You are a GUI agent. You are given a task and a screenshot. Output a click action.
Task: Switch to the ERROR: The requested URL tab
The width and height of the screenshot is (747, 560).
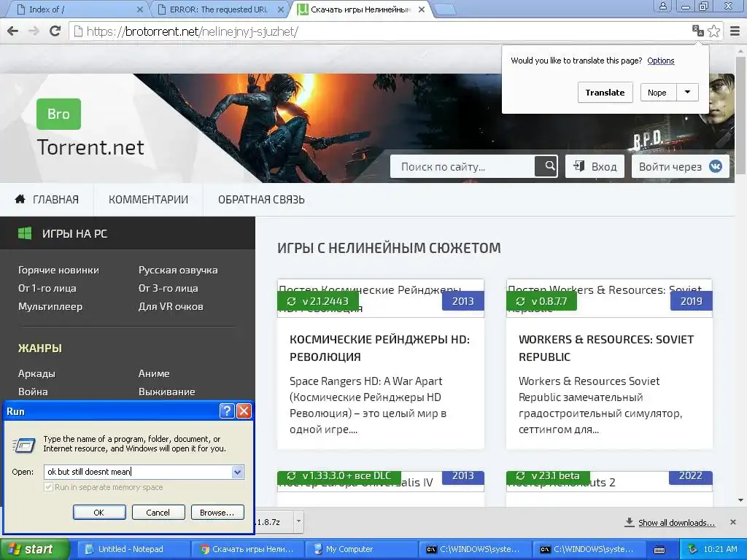pos(219,9)
